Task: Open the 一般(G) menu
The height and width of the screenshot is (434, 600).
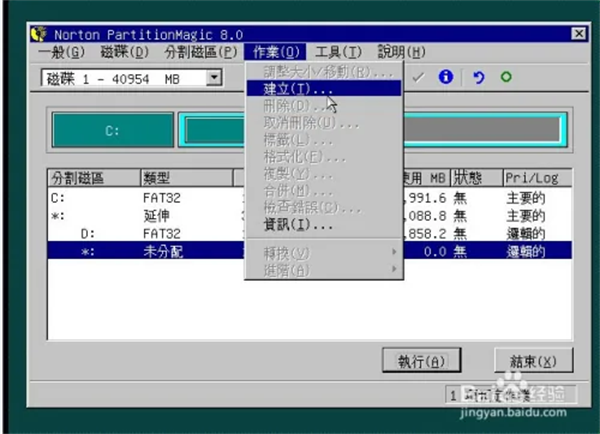Action: [x=62, y=52]
